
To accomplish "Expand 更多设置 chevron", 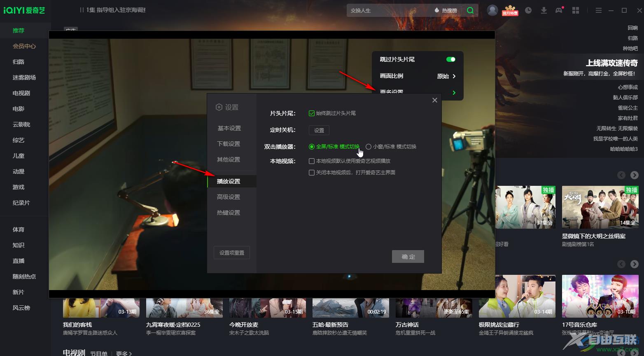I will [454, 93].
